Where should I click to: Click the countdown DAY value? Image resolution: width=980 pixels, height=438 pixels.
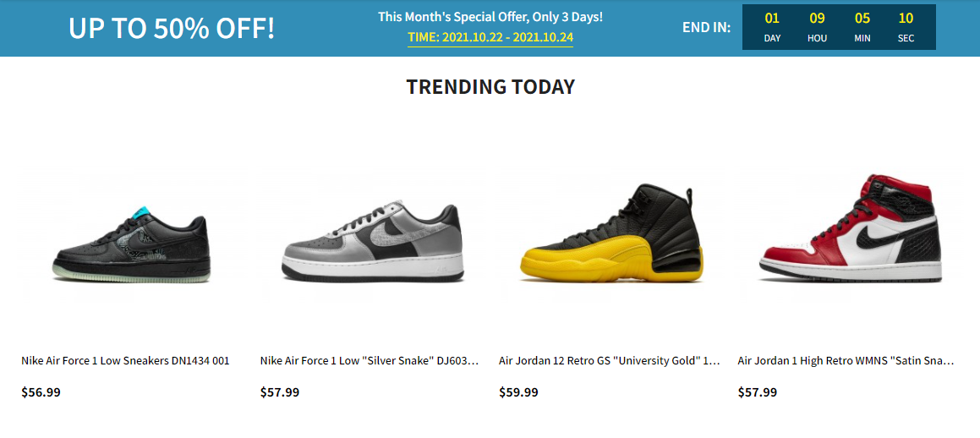click(x=772, y=19)
